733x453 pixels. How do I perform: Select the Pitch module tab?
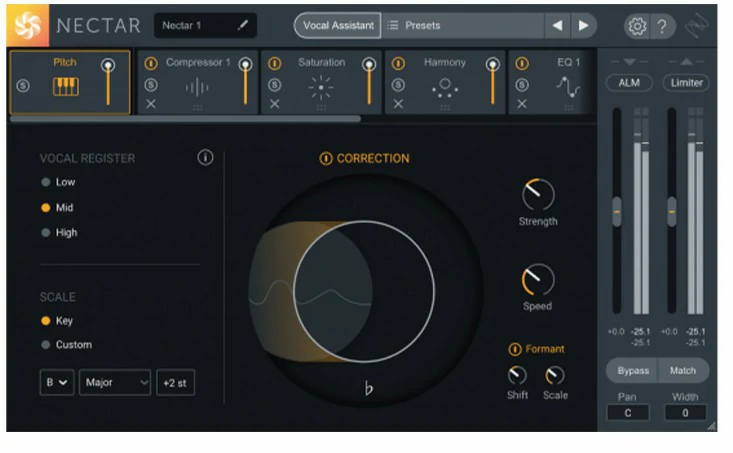pos(70,82)
